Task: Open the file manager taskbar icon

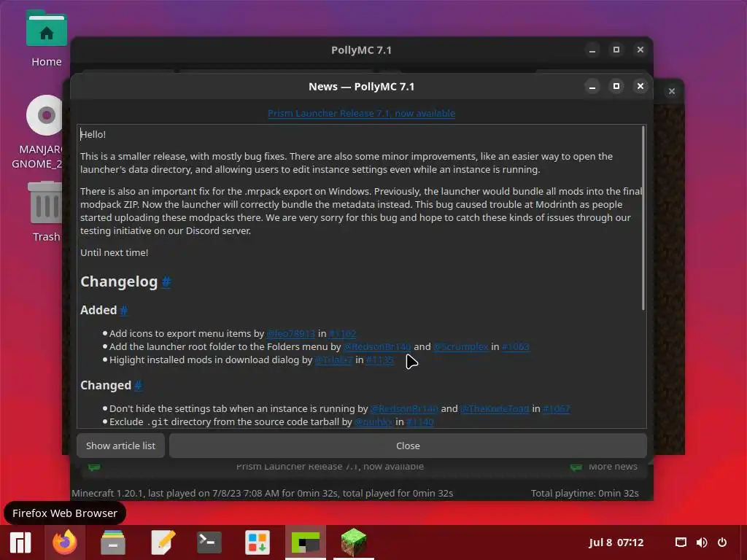Action: [113, 542]
